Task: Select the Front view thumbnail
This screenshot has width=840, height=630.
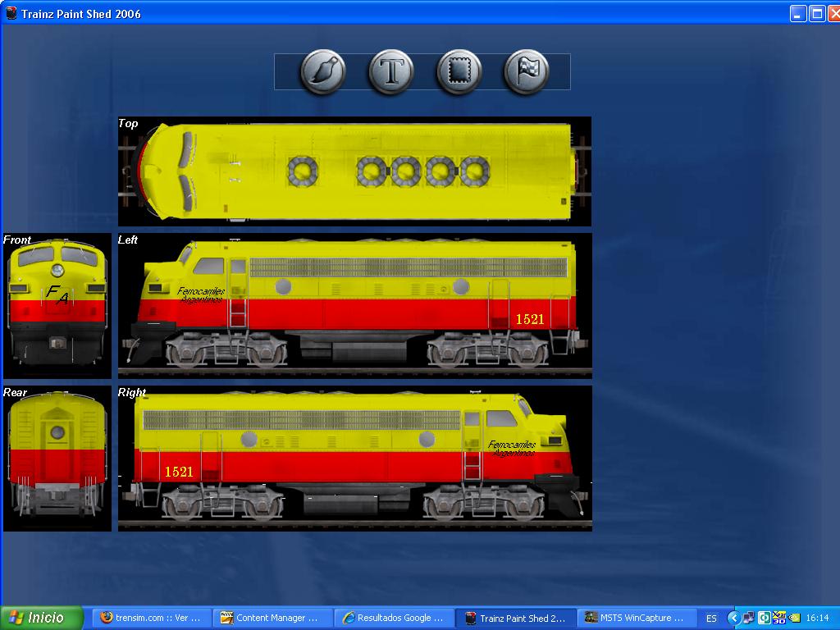Action: pos(57,304)
